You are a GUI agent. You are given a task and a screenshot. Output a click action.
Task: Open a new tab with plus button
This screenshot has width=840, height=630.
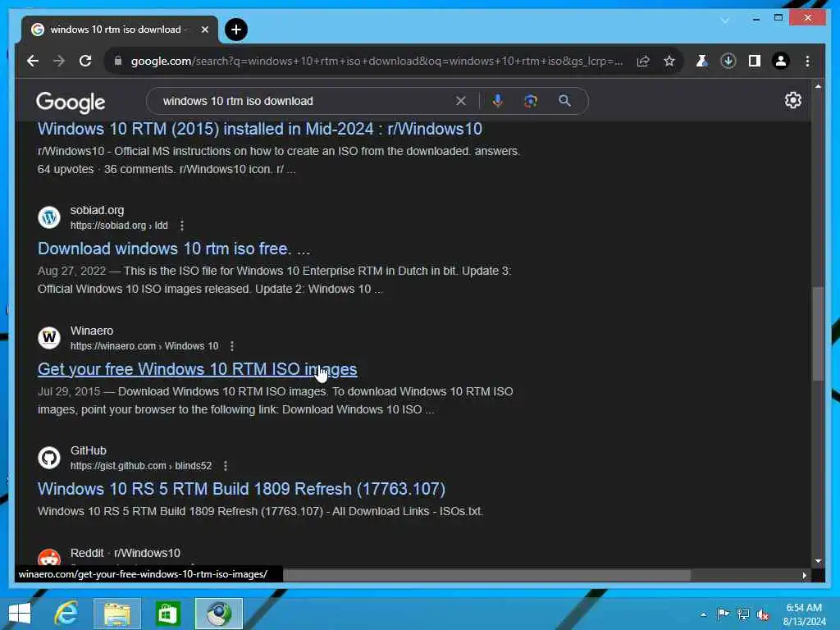click(236, 30)
